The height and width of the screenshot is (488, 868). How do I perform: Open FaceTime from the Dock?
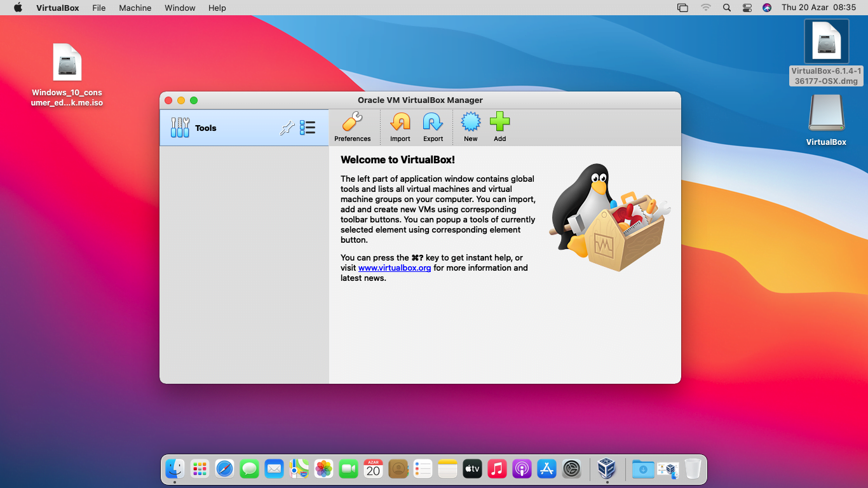click(348, 469)
